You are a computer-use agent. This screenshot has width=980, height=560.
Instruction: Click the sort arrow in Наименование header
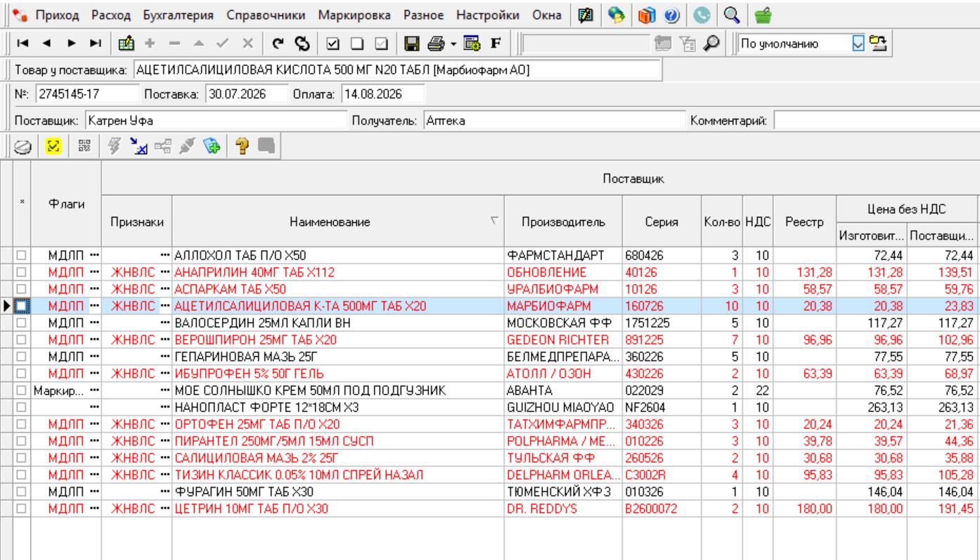coord(494,221)
